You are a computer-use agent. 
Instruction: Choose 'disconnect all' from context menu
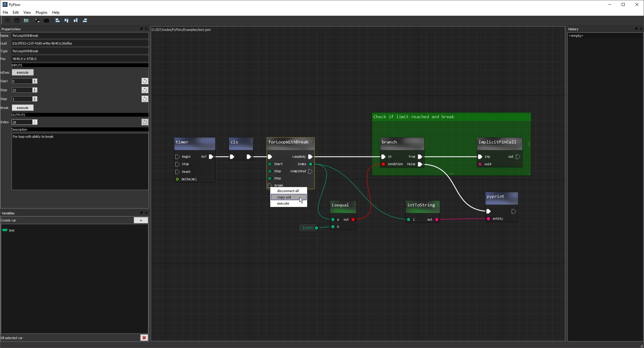click(x=288, y=191)
